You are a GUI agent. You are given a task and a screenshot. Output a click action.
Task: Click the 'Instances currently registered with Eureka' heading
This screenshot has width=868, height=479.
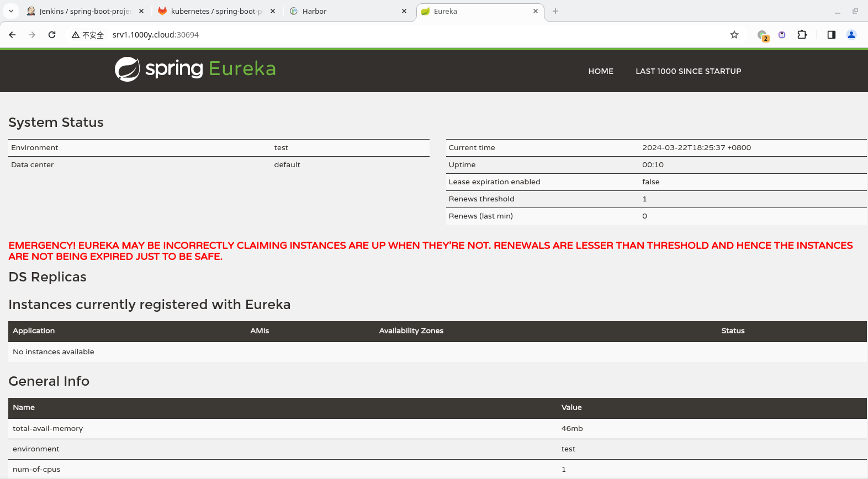pos(149,305)
